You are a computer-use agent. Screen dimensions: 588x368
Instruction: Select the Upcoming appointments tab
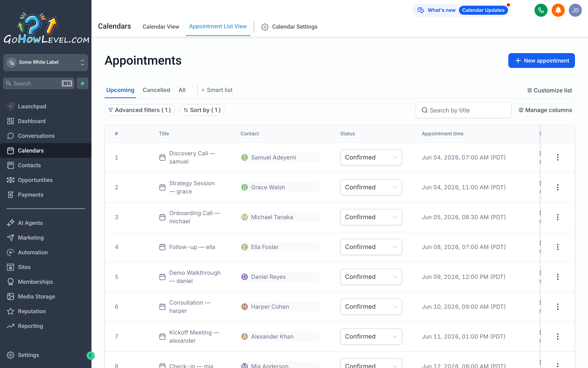tap(120, 90)
